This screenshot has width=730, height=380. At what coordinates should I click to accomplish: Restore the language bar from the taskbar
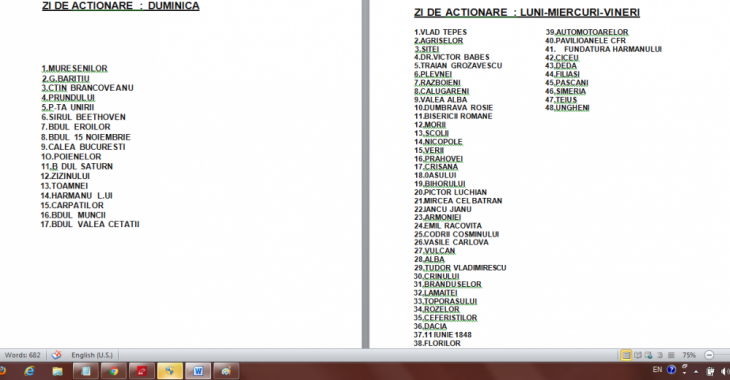tap(684, 367)
